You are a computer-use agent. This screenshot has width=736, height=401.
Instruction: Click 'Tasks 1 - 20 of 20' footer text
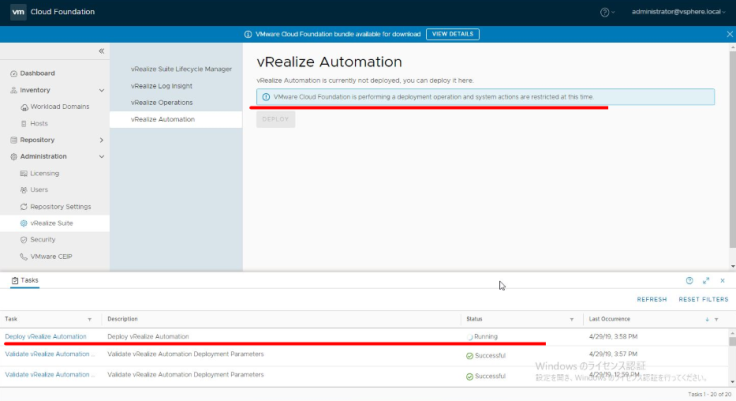[709, 394]
